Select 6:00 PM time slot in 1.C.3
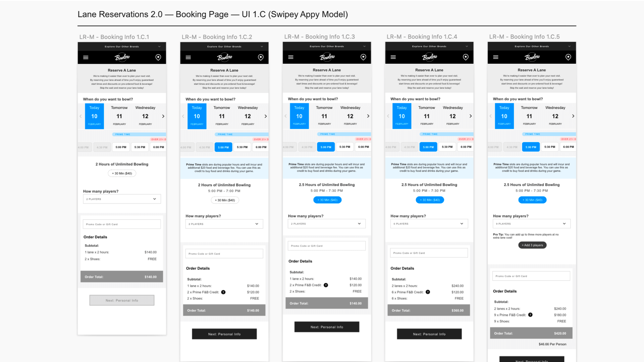644x362 pixels. click(x=363, y=147)
